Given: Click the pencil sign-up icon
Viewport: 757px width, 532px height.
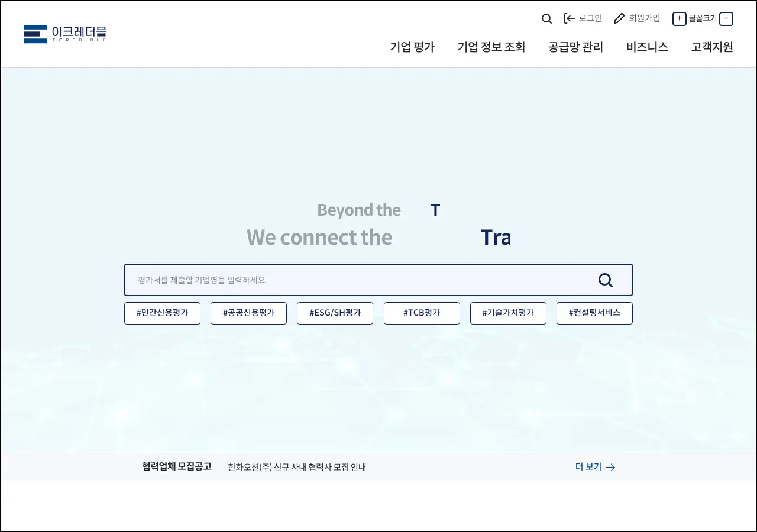Looking at the screenshot, I should [x=619, y=18].
